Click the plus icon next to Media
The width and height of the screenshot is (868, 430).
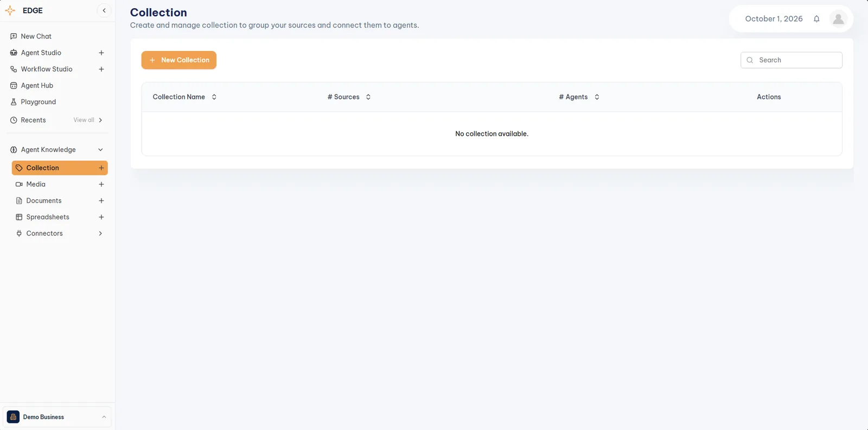coord(101,184)
